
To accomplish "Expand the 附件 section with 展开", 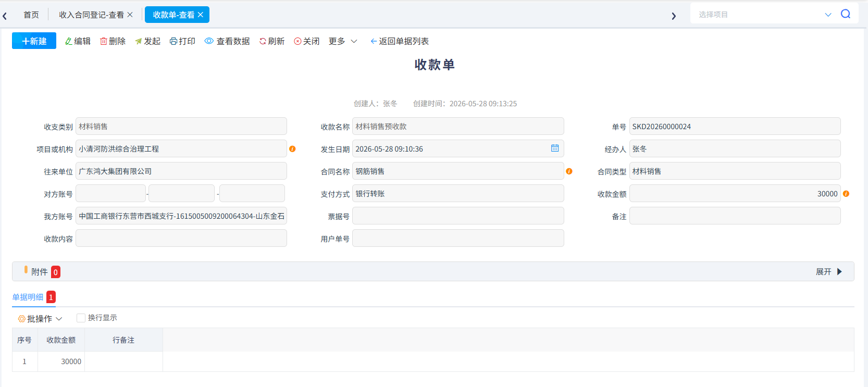I will pos(829,271).
